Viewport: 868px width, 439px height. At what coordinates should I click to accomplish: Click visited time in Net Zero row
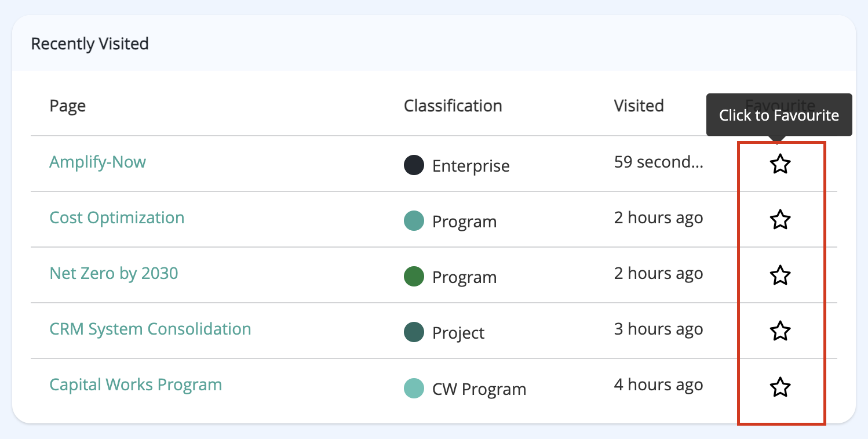point(659,273)
